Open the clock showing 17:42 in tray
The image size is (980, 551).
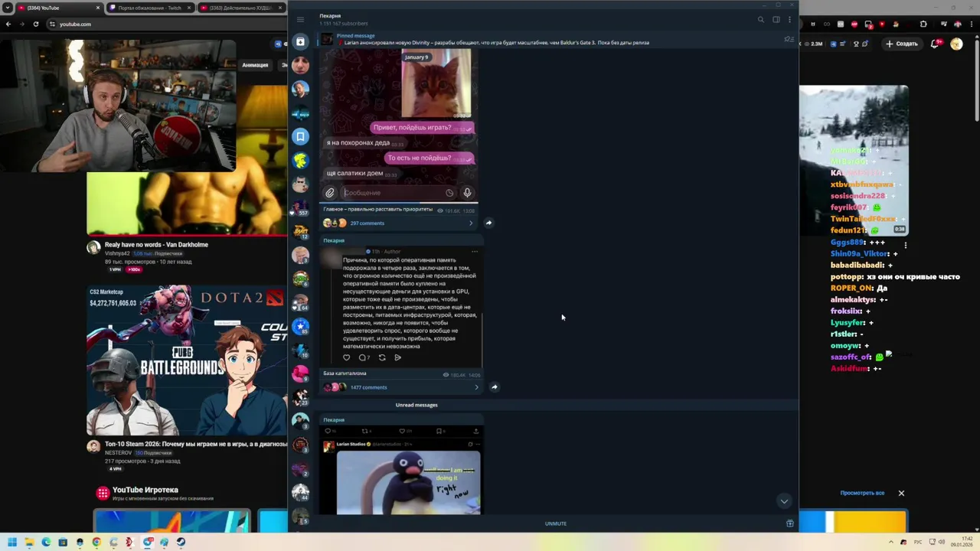click(x=962, y=542)
